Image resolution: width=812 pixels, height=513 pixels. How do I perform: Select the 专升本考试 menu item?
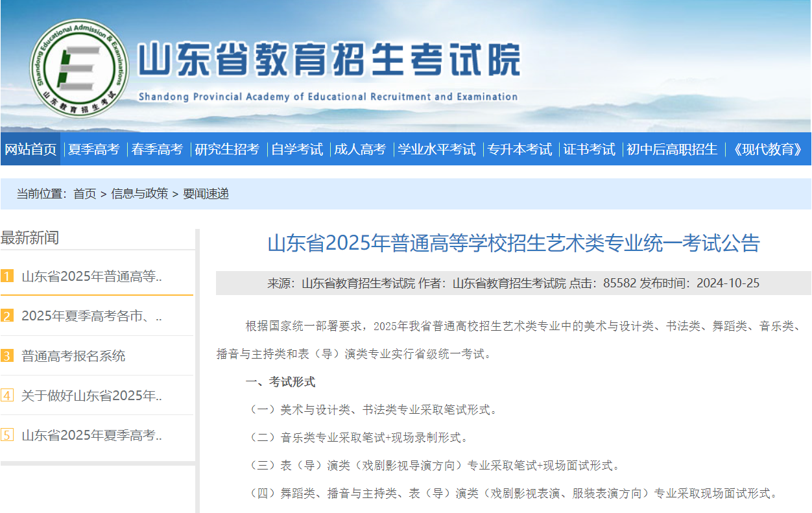pos(519,149)
